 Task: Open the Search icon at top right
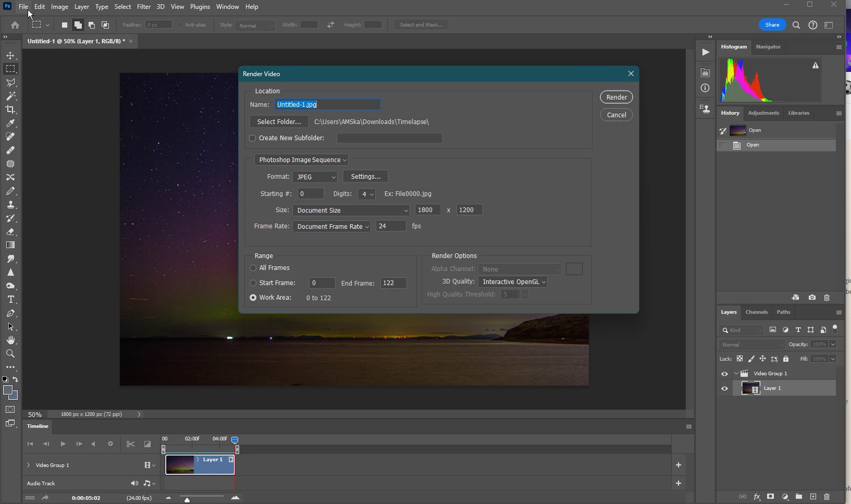tap(796, 25)
